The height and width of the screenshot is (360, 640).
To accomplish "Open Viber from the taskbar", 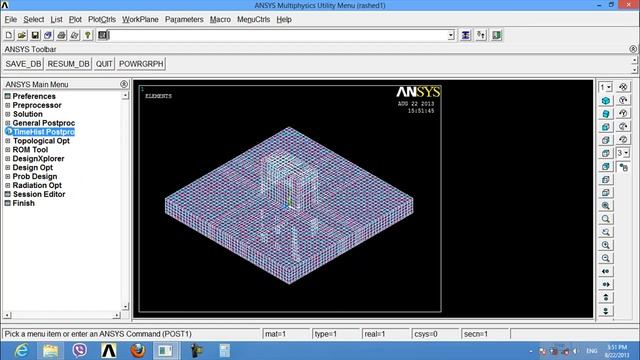I will tap(80, 351).
